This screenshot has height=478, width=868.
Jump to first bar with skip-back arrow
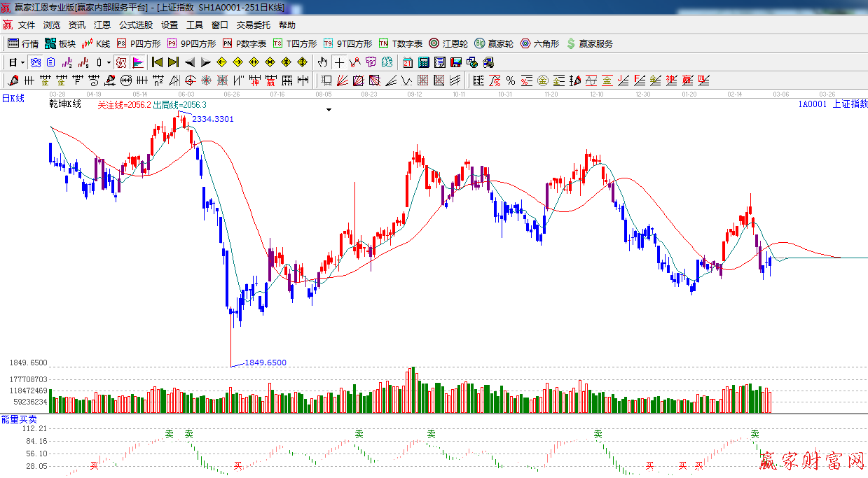coord(157,62)
